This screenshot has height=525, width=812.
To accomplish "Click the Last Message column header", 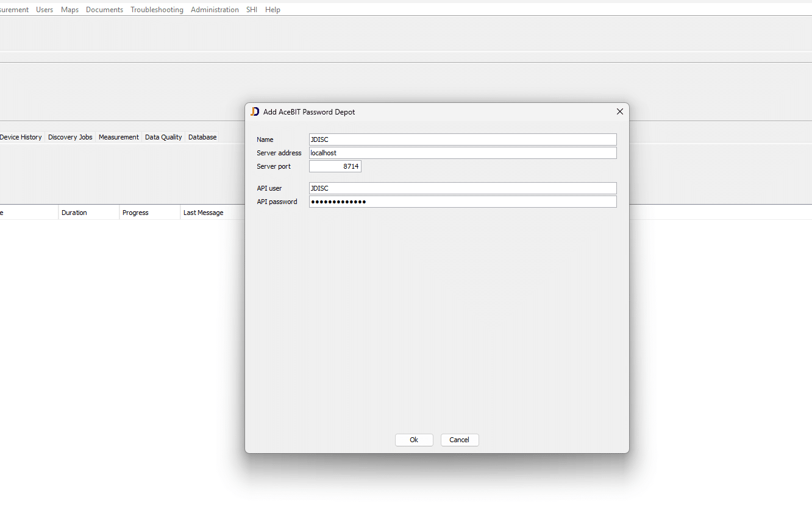I will coord(203,213).
